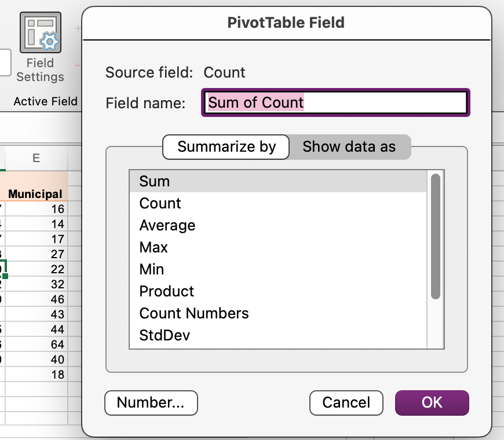Select cell with value 40 in Municipal column
The width and height of the screenshot is (504, 440).
(36, 360)
